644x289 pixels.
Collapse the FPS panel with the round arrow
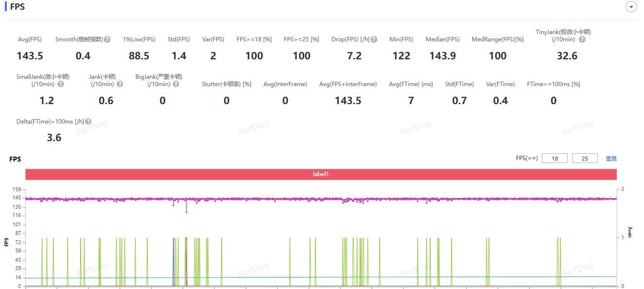[631, 7]
